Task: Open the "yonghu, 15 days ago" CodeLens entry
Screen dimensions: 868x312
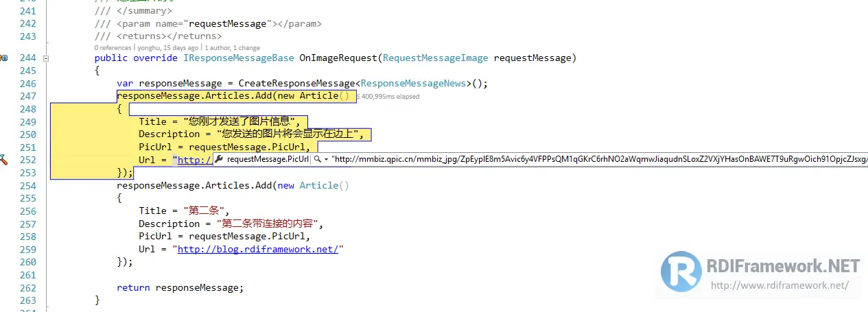Action: click(167, 48)
